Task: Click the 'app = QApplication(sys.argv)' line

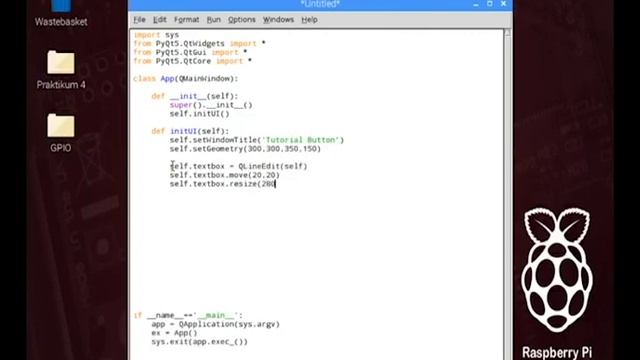Action: point(216,324)
